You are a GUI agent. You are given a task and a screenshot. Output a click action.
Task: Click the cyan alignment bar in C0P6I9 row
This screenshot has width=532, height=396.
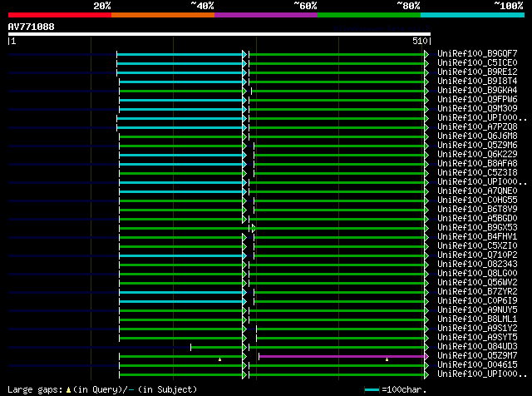tap(181, 302)
